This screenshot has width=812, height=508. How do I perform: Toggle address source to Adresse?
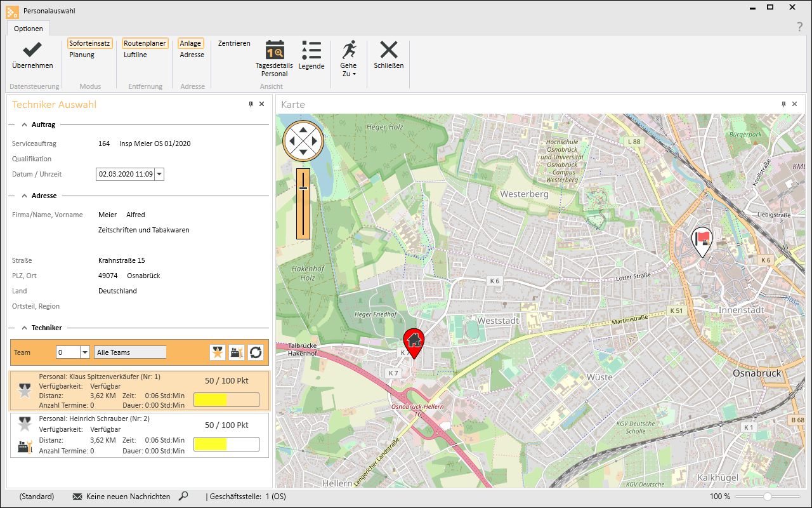point(192,55)
